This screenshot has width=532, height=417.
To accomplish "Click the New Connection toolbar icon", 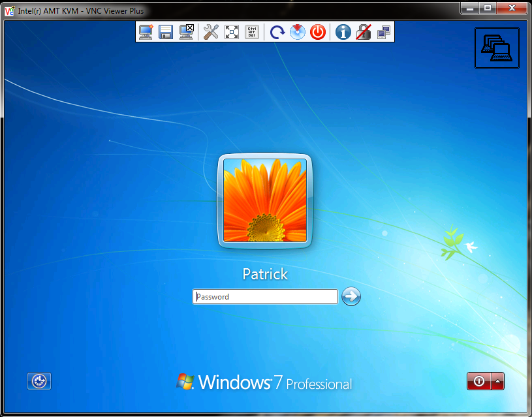I will tap(146, 32).
